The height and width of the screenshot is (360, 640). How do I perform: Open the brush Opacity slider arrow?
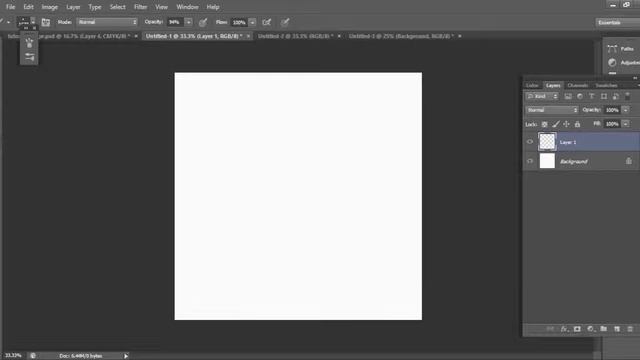189,22
